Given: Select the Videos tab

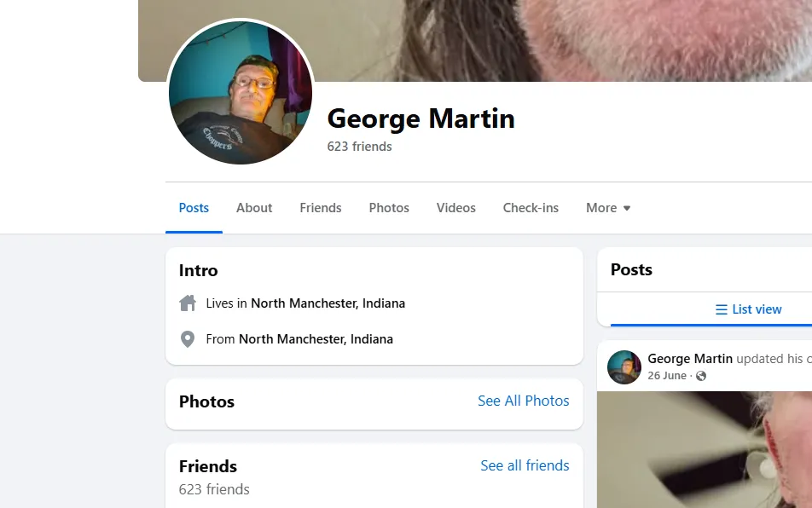Looking at the screenshot, I should pyautogui.click(x=455, y=207).
